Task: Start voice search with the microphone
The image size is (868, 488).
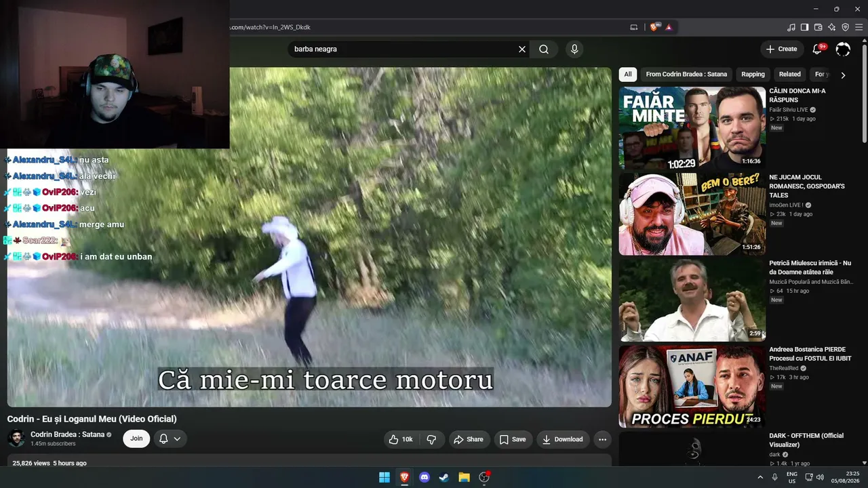Action: [574, 49]
